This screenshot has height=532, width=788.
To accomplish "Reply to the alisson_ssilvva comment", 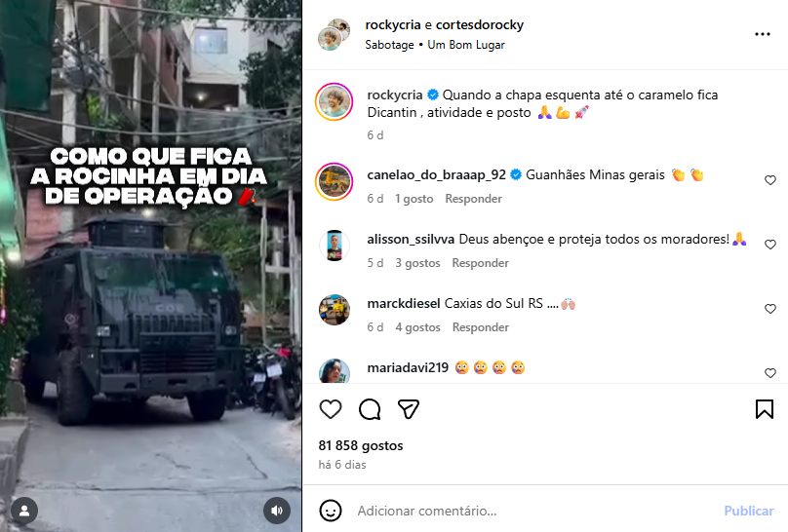I will 480,263.
